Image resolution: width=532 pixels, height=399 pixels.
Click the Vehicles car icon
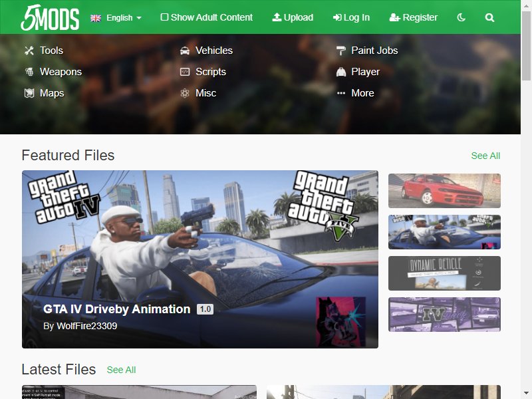pos(185,51)
